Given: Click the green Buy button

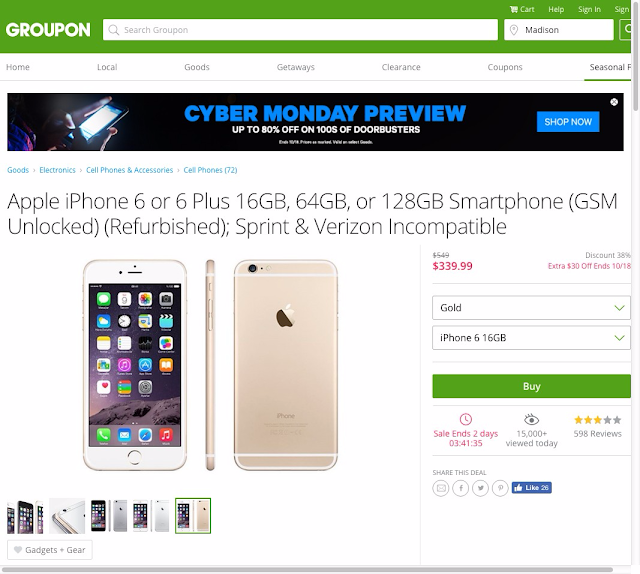Looking at the screenshot, I should (531, 386).
